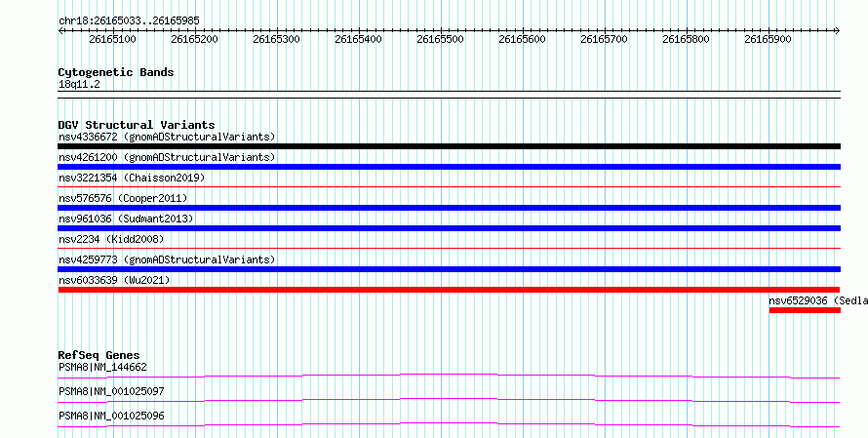Click ruler position 26165500
The height and width of the screenshot is (438, 868).
click(x=440, y=39)
